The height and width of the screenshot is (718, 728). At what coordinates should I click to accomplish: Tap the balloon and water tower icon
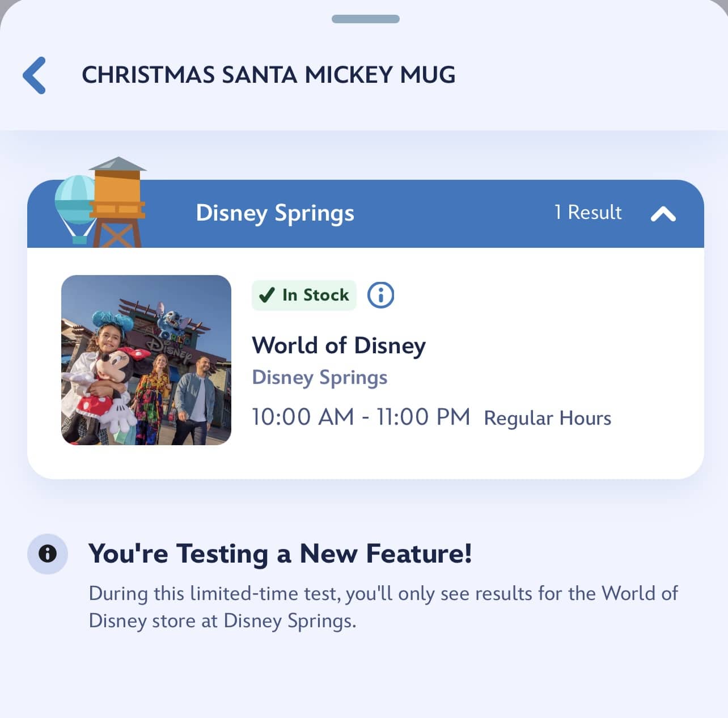(x=100, y=202)
